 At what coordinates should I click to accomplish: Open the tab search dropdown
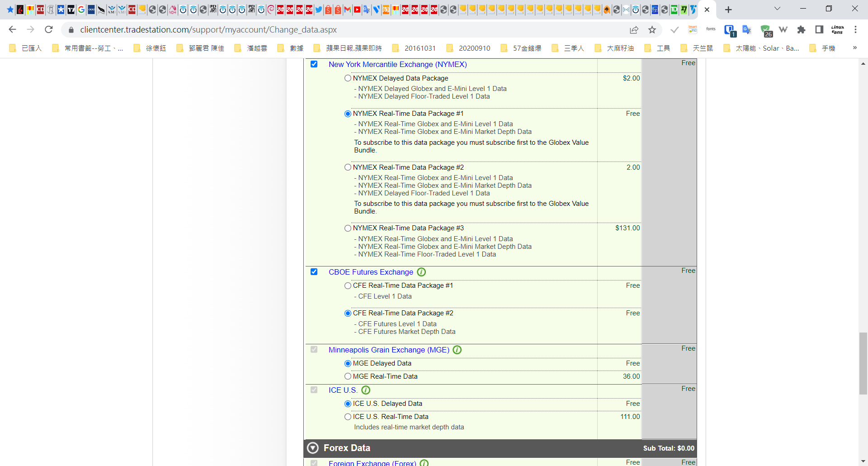(x=777, y=9)
